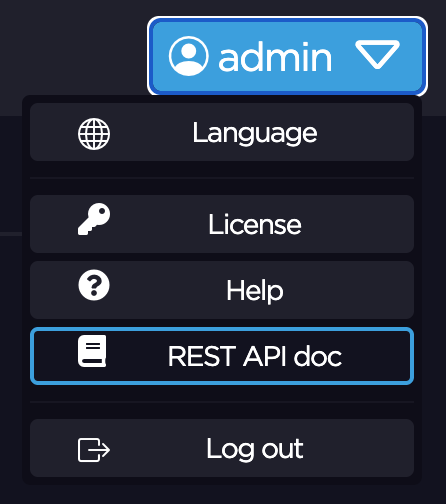Open the REST API doc entry
446x504 pixels.
pyautogui.click(x=222, y=356)
